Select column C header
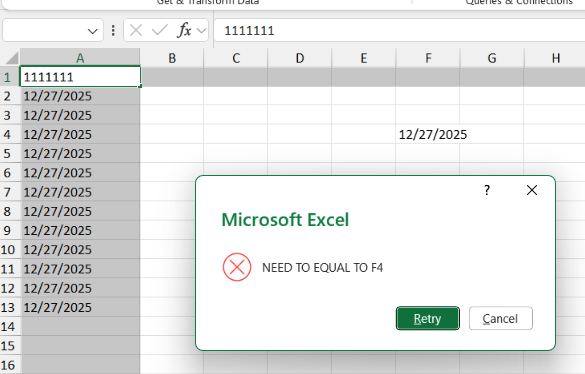The width and height of the screenshot is (585, 374). 236,58
